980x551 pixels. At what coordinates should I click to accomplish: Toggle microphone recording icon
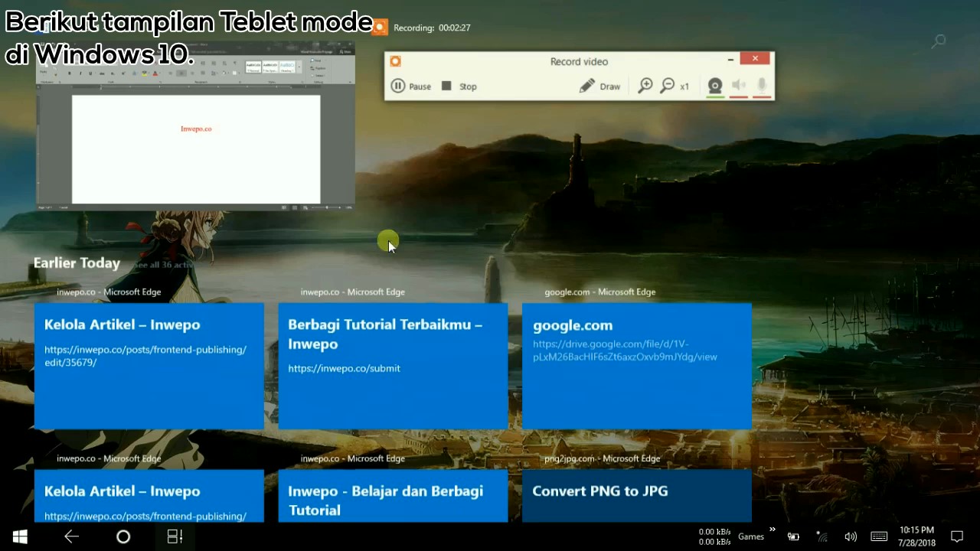coord(763,86)
